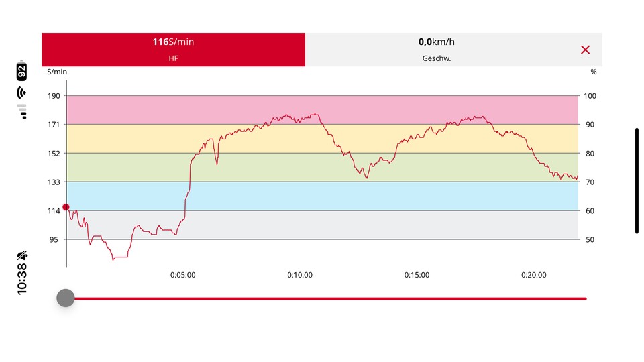Viewport: 644px width, 362px height.
Task: Click the 0:20:00 time axis label
Action: coord(533,275)
